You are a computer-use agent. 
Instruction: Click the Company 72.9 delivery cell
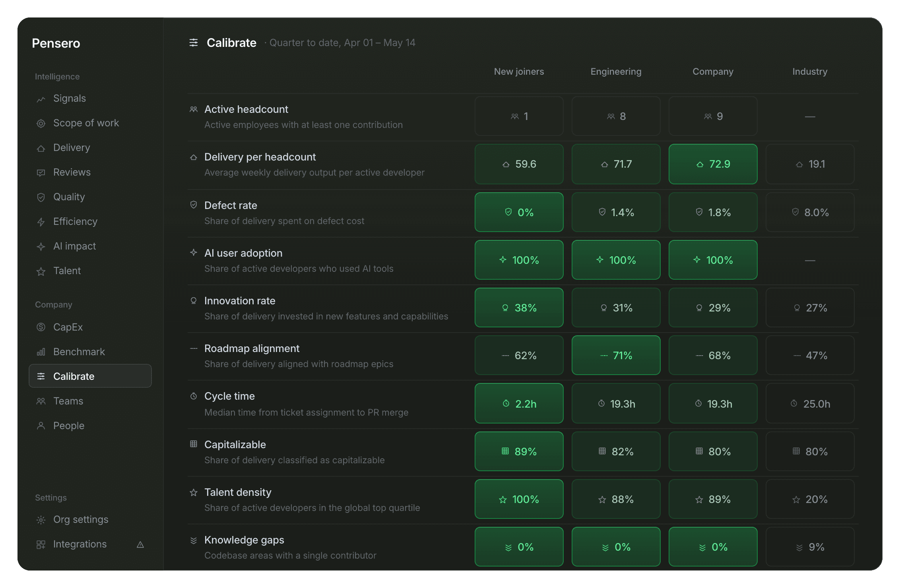(713, 164)
